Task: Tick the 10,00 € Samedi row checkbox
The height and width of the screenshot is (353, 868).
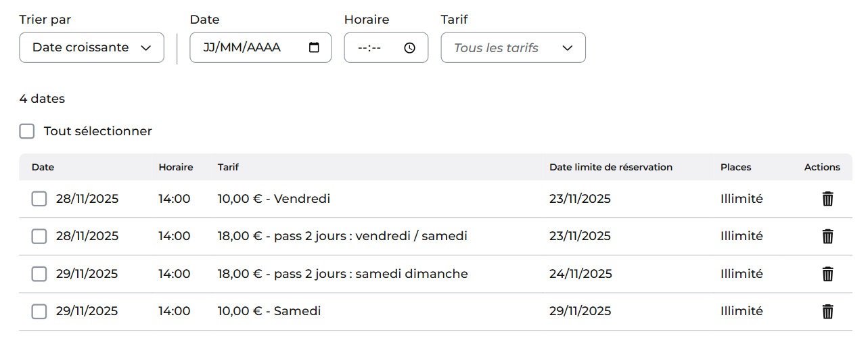Action: point(39,311)
